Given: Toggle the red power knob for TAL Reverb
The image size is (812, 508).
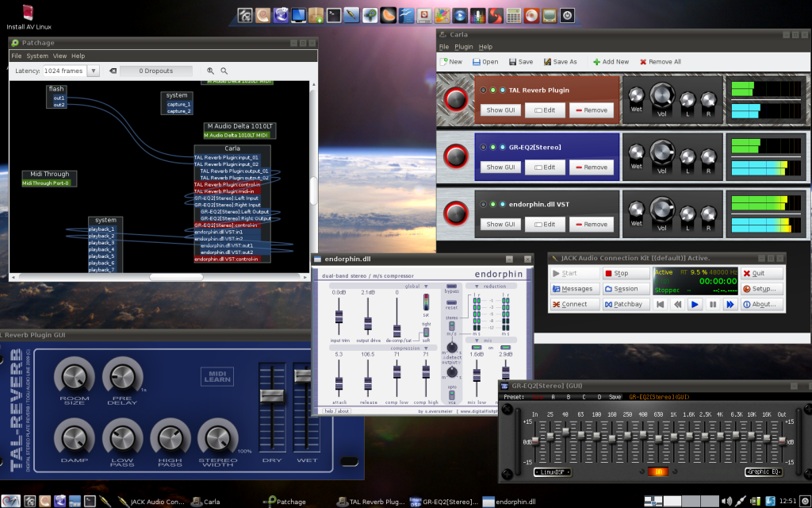Looking at the screenshot, I should point(456,99).
